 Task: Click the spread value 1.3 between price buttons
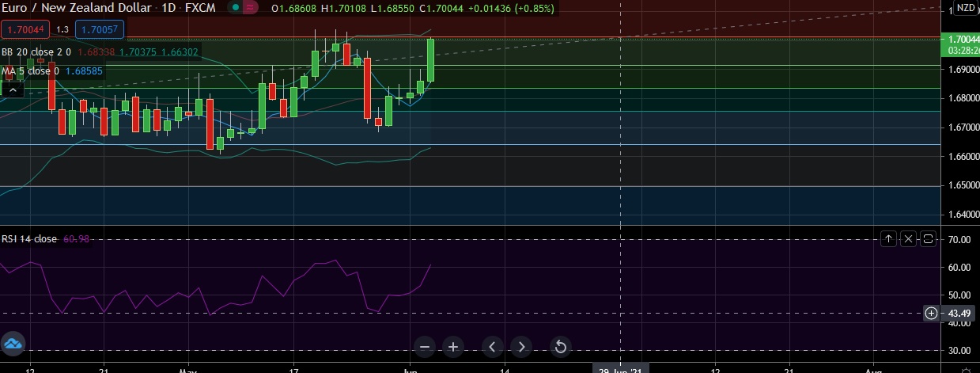(63, 29)
